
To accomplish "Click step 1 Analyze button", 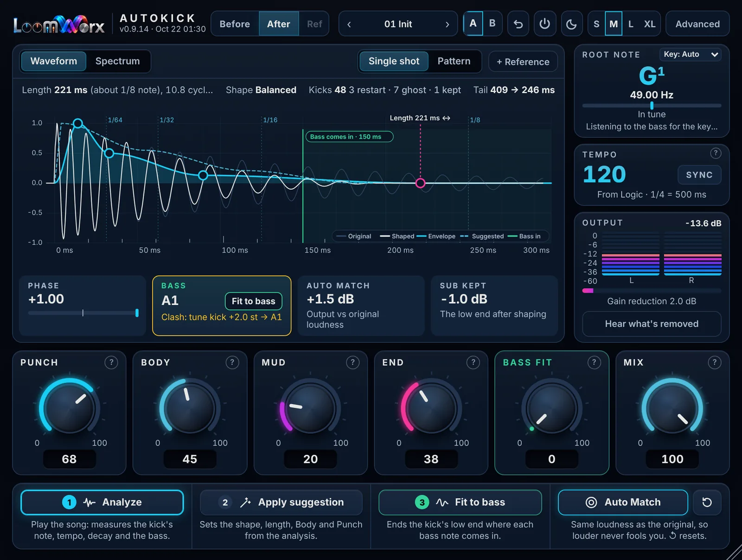I will [102, 503].
